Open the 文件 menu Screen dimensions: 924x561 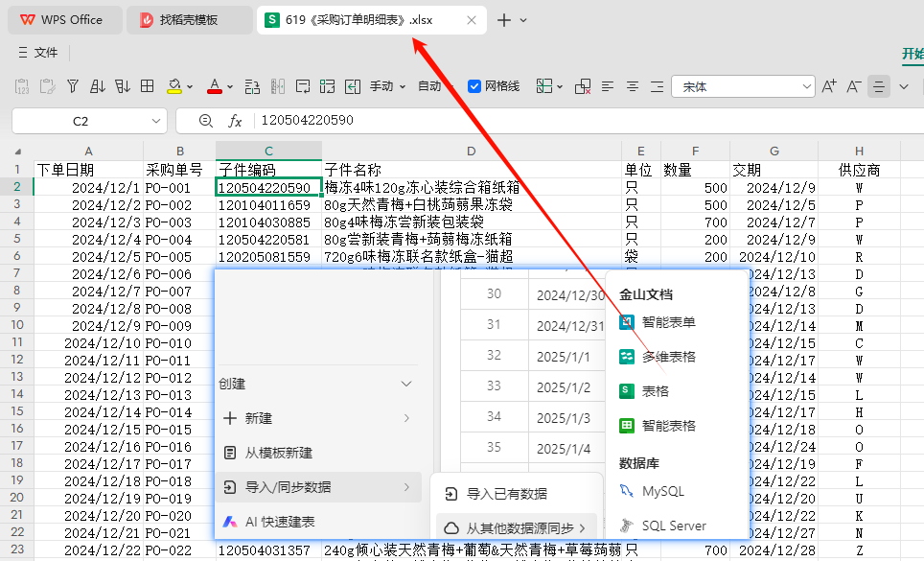(x=38, y=53)
